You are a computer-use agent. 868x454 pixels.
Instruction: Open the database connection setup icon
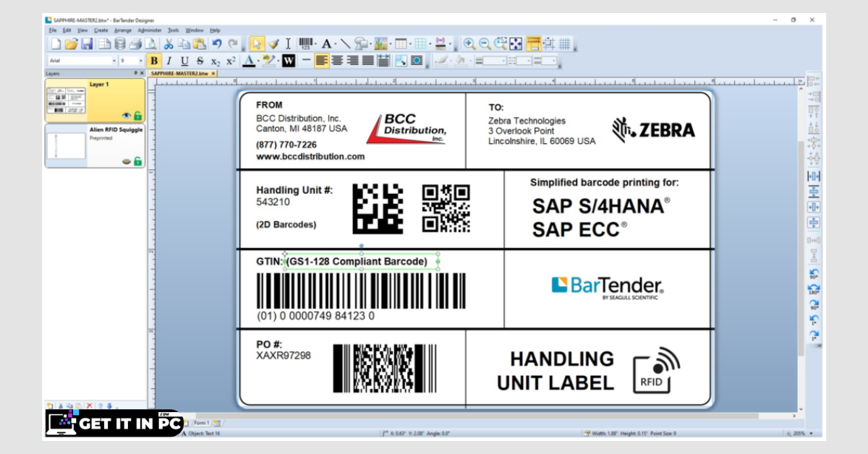pyautogui.click(x=120, y=44)
